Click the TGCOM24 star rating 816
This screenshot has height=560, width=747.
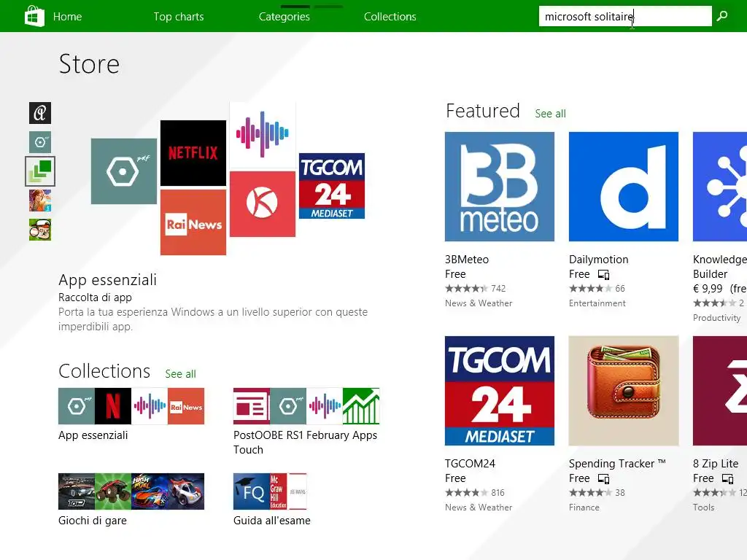click(475, 493)
